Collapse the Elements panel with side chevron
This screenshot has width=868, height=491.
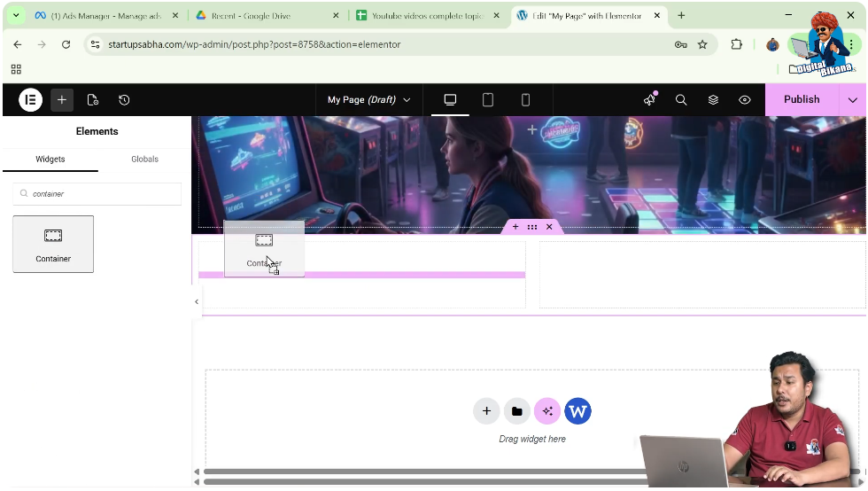[x=197, y=302]
